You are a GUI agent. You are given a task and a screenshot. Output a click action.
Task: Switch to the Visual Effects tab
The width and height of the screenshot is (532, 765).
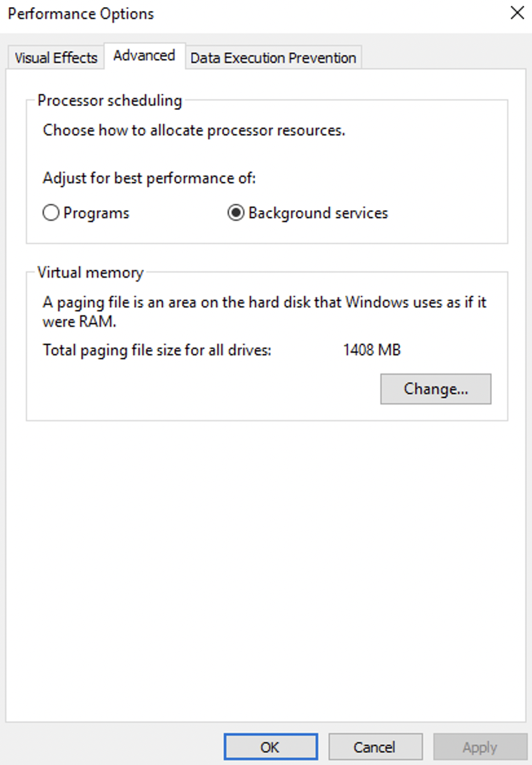(x=56, y=58)
